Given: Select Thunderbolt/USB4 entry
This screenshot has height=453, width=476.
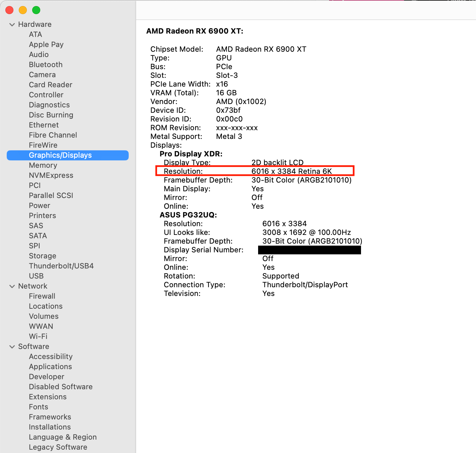Looking at the screenshot, I should [61, 266].
